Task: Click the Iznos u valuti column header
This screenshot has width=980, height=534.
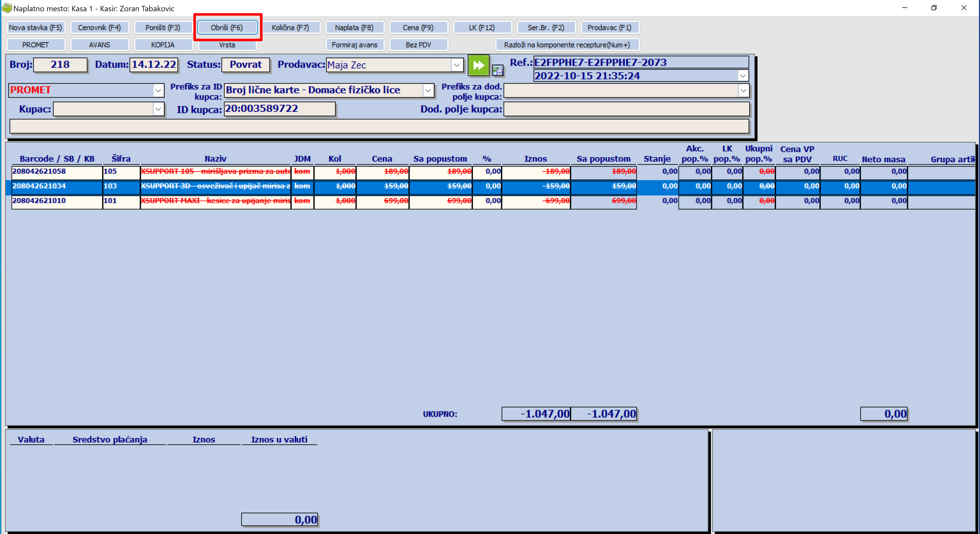Action: pos(279,440)
